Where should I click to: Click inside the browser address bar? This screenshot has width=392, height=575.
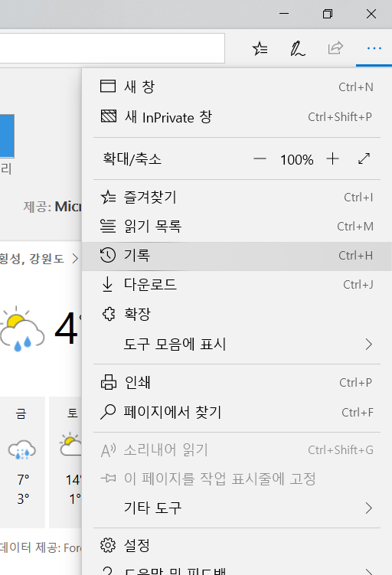pos(113,48)
